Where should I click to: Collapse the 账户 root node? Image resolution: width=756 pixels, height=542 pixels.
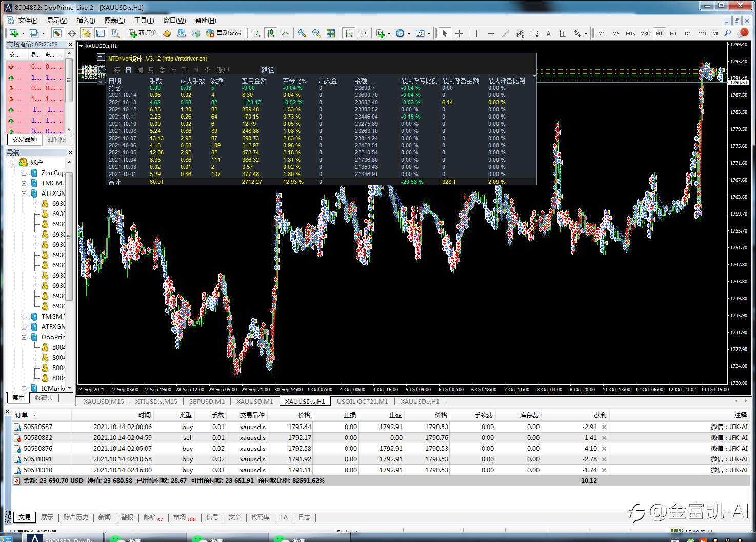coord(13,162)
